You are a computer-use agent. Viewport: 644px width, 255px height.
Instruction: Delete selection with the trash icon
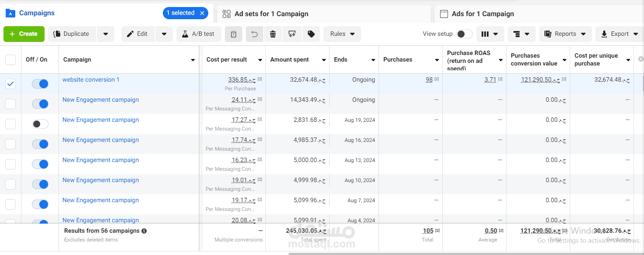click(273, 34)
